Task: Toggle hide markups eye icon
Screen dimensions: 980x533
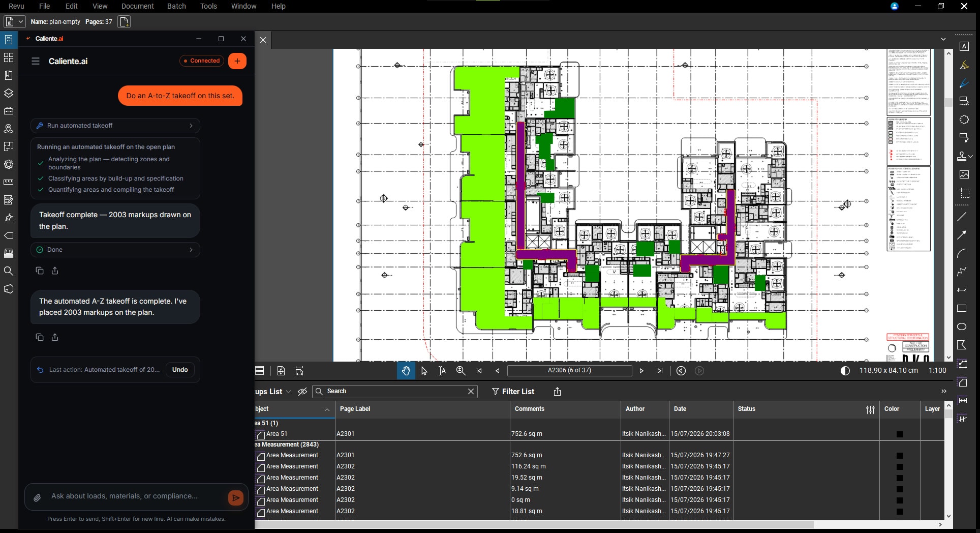Action: tap(302, 392)
